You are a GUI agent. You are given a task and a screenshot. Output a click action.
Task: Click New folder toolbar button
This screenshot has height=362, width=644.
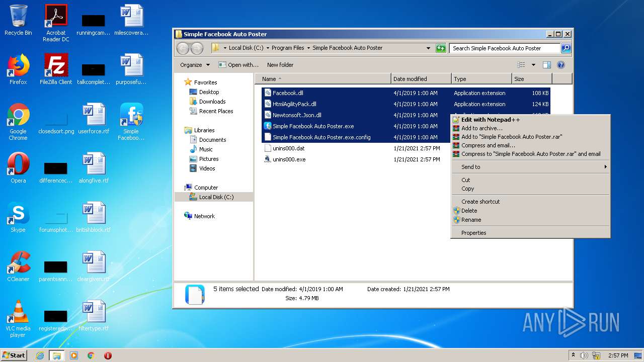point(280,65)
